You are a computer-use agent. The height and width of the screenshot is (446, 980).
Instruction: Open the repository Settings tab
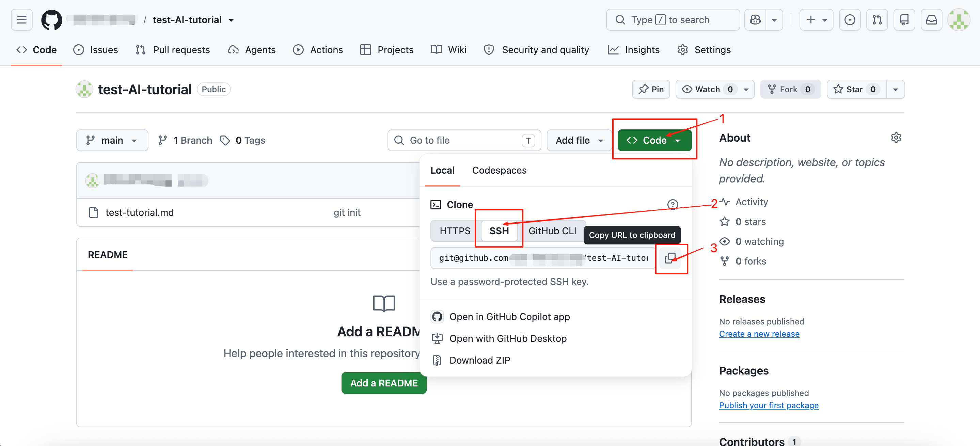pos(704,50)
